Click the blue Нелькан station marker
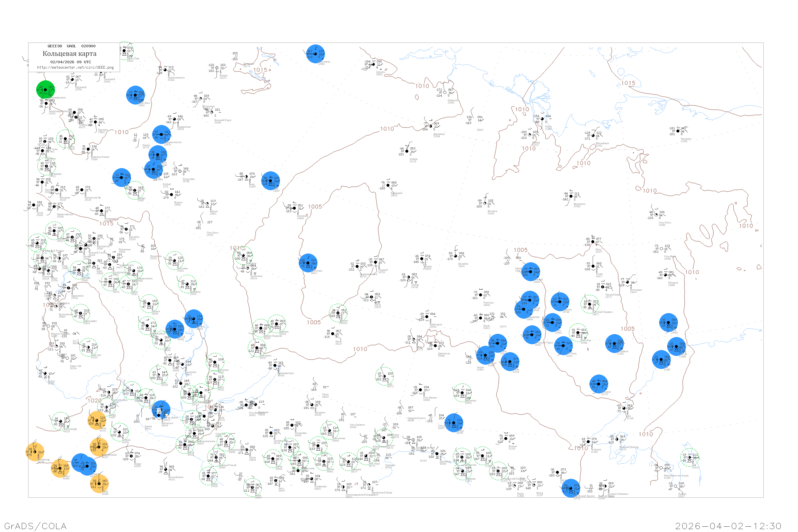Image resolution: width=798 pixels, height=532 pixels. point(598,384)
